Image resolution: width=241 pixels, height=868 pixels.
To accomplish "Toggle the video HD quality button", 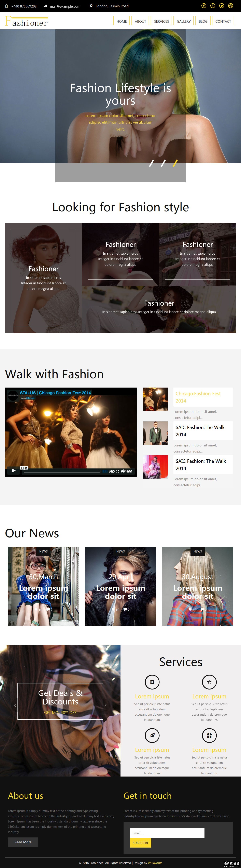I will click(x=112, y=471).
